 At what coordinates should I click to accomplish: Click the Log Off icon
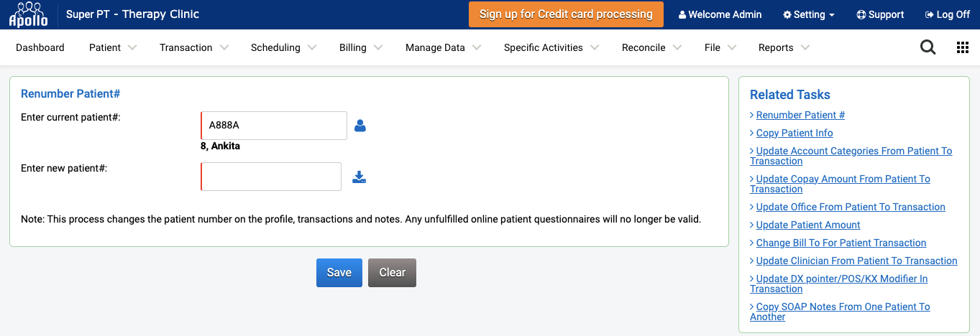pos(929,14)
